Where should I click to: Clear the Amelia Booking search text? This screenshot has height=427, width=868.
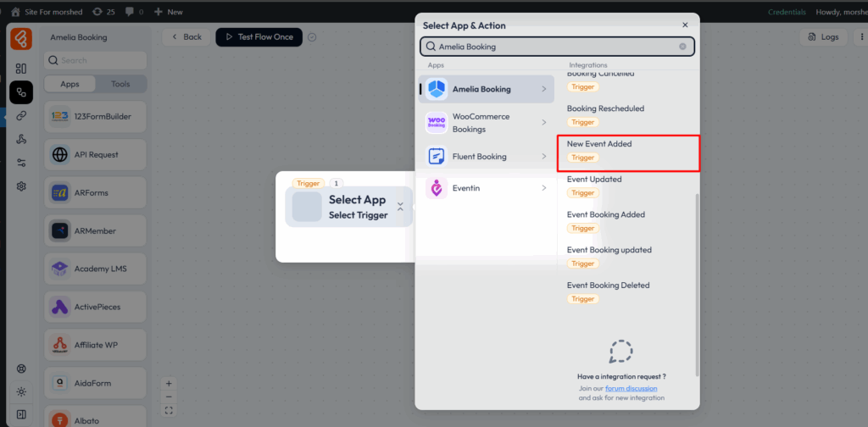[682, 47]
